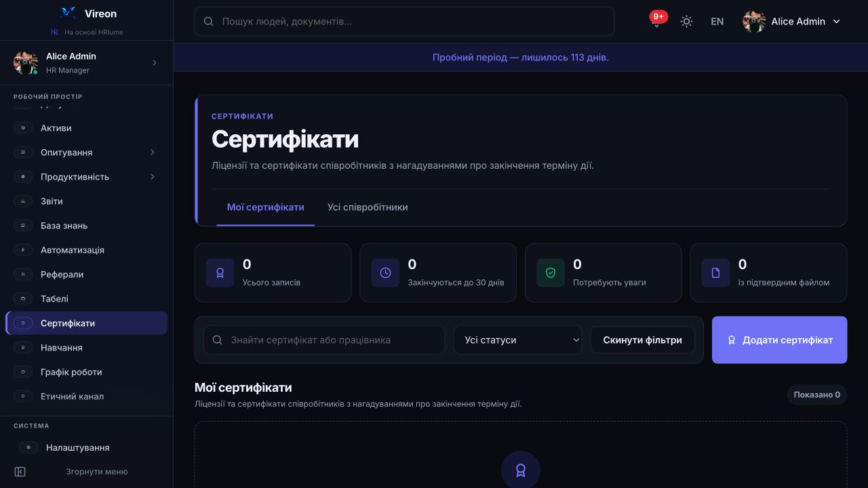Expand the Alice Admin HR Manager profile card

[x=86, y=63]
